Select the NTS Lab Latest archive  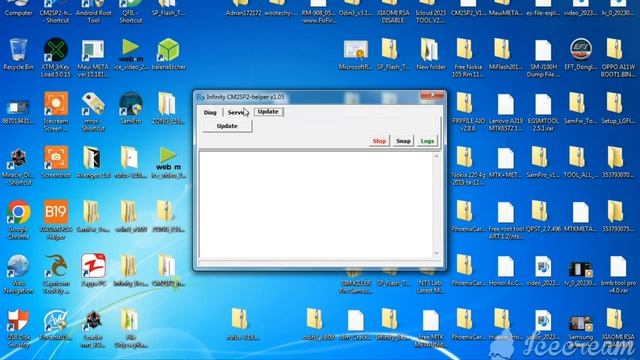pos(431,281)
